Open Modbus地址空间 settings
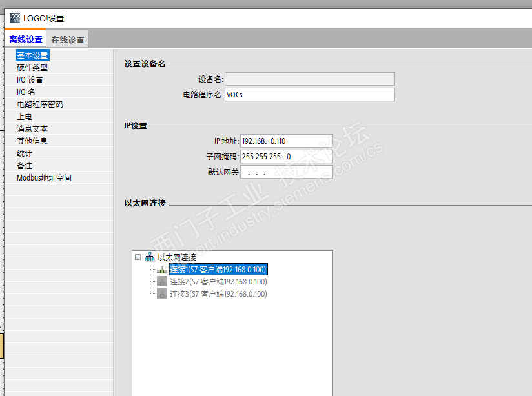The width and height of the screenshot is (532, 396). pyautogui.click(x=44, y=177)
